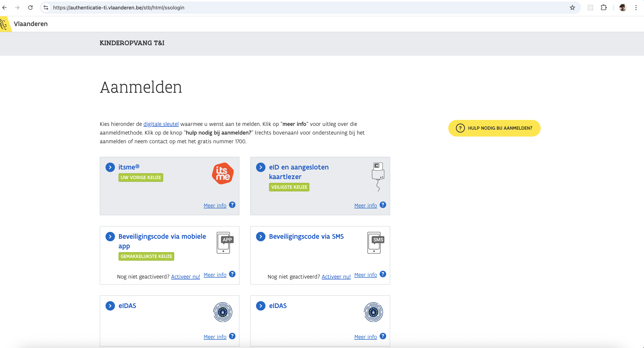Screen dimensions: 644x348
Task: Choose Beveiligingscode via mobiele app
Action: coord(162,241)
